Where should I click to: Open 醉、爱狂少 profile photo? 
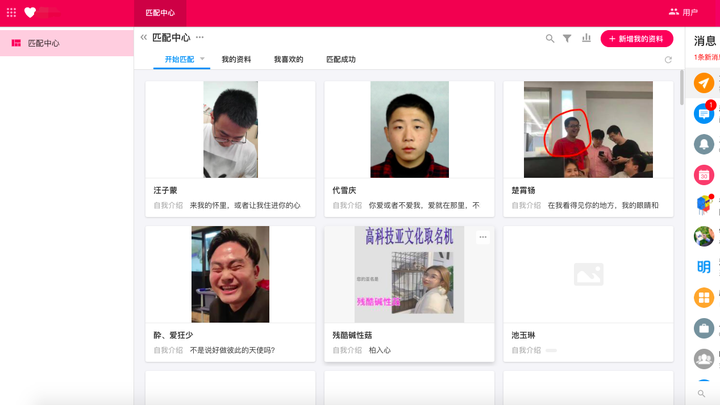click(231, 274)
